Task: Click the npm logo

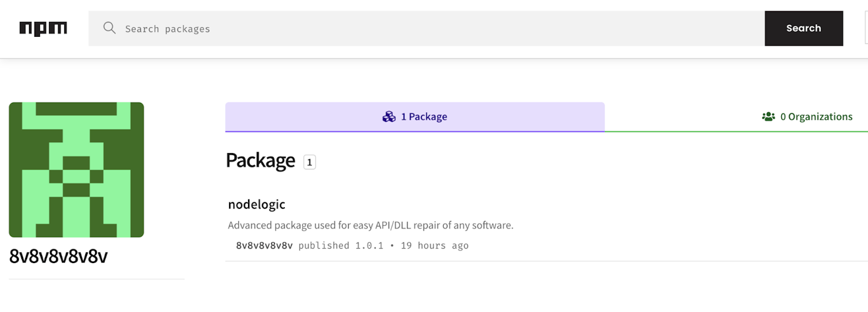Action: pyautogui.click(x=43, y=28)
